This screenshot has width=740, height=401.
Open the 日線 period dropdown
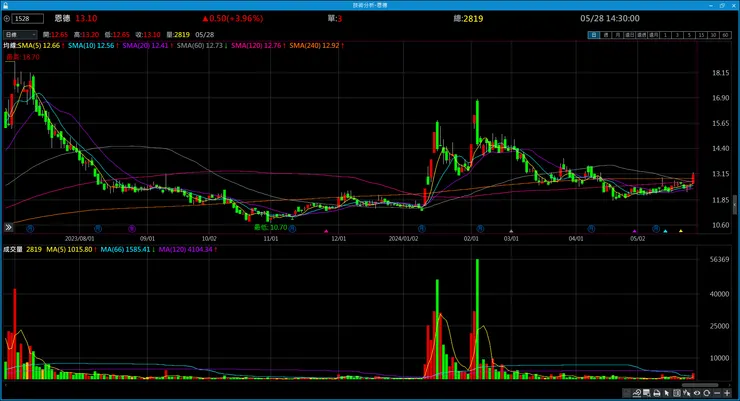point(20,34)
